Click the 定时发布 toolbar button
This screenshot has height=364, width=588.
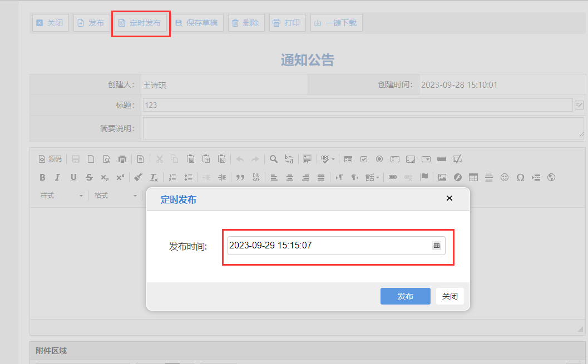(x=141, y=23)
